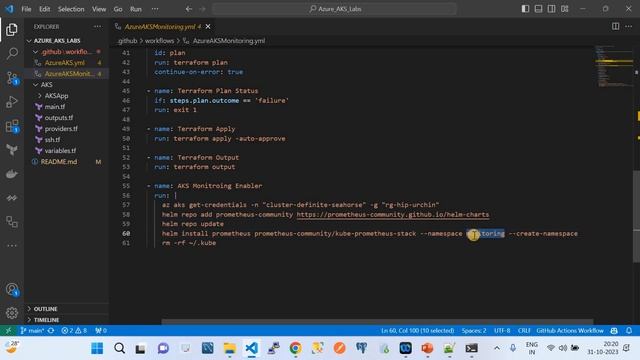The height and width of the screenshot is (360, 640).
Task: Synchronize changes on main branch
Action: click(x=51, y=330)
